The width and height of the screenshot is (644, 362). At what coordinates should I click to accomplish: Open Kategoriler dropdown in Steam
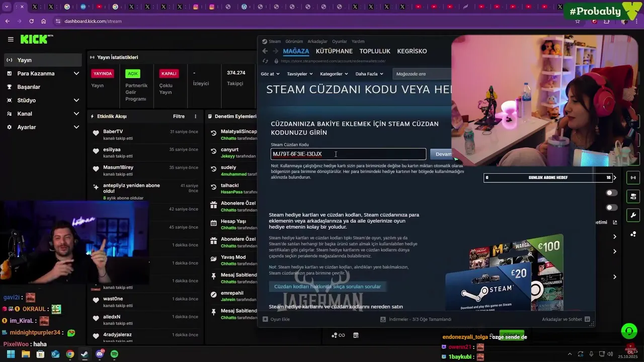point(334,74)
